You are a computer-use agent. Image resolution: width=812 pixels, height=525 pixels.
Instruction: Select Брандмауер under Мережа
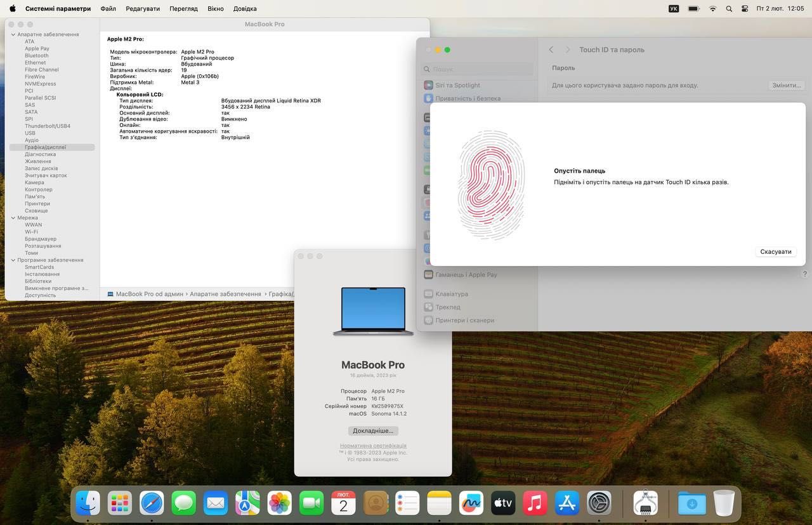coord(41,239)
